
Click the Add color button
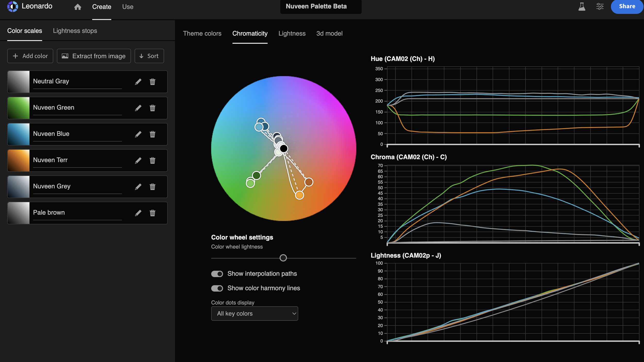coord(30,56)
